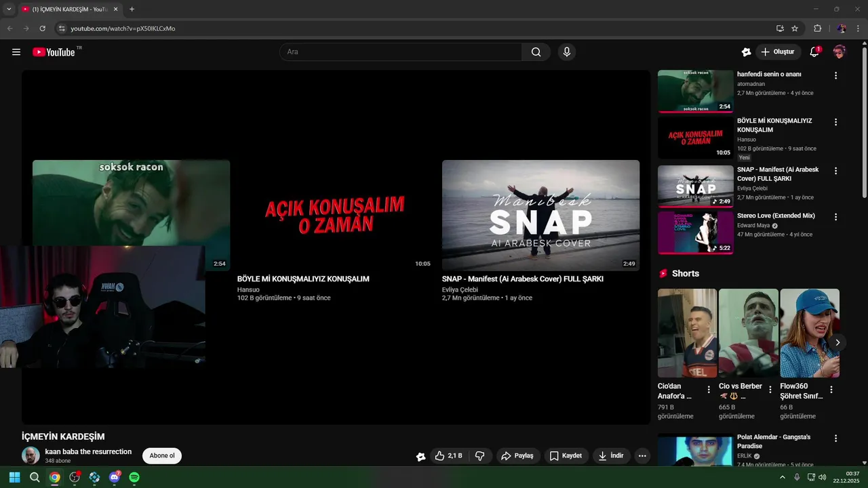Open Cio'dan Anafor'a short
This screenshot has height=488, width=868.
pyautogui.click(x=687, y=333)
